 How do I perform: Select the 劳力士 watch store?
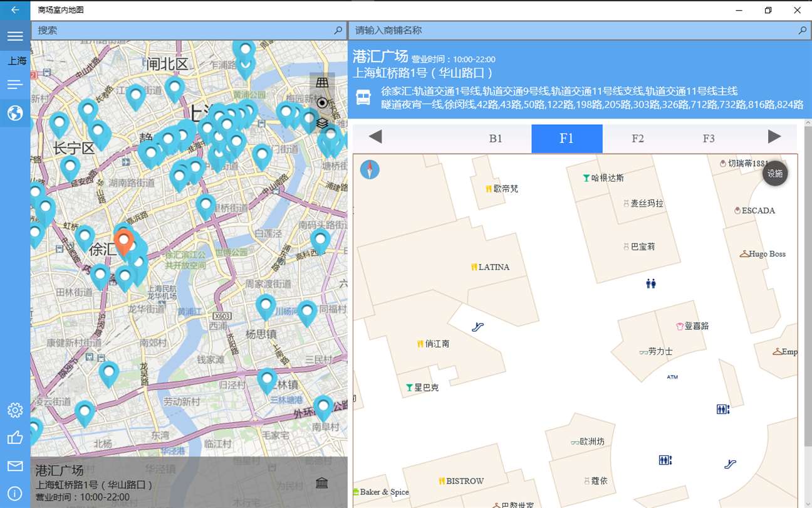pyautogui.click(x=655, y=352)
